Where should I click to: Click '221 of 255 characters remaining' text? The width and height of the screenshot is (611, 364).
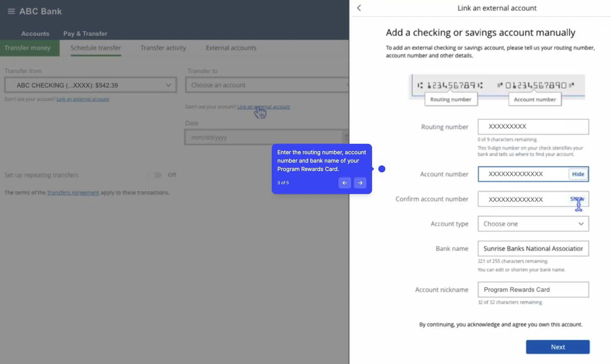click(513, 261)
